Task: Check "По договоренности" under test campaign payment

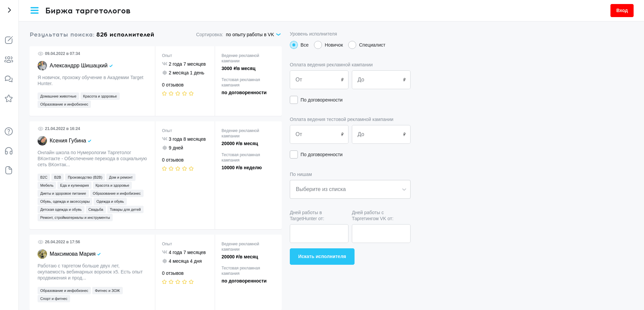Action: (294, 154)
